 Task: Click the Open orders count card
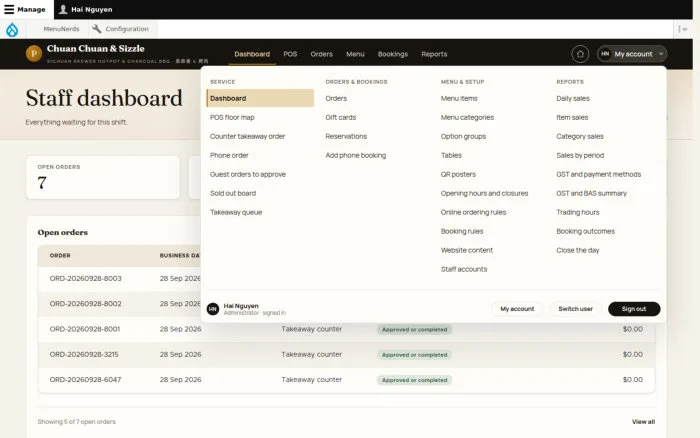tap(103, 177)
